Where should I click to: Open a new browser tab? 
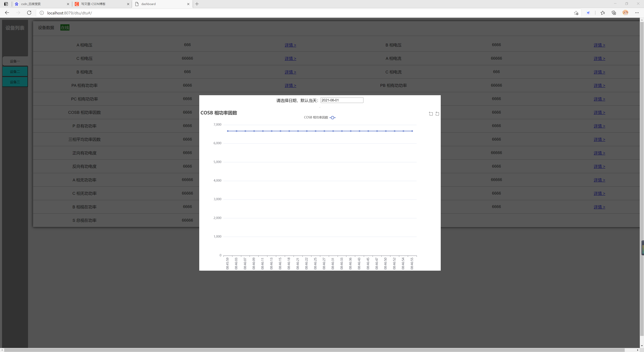pyautogui.click(x=197, y=4)
